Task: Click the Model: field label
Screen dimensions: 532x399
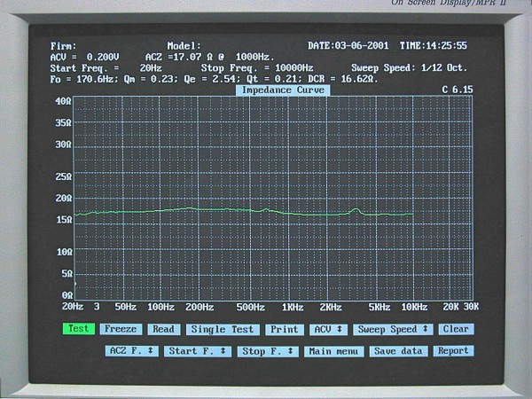Action: click(184, 46)
